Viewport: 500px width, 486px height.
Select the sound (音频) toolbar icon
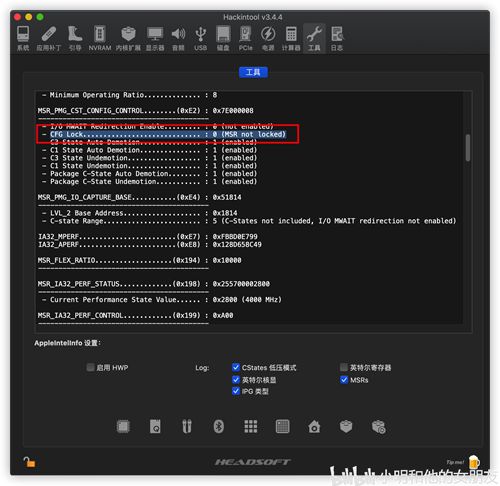[x=178, y=38]
